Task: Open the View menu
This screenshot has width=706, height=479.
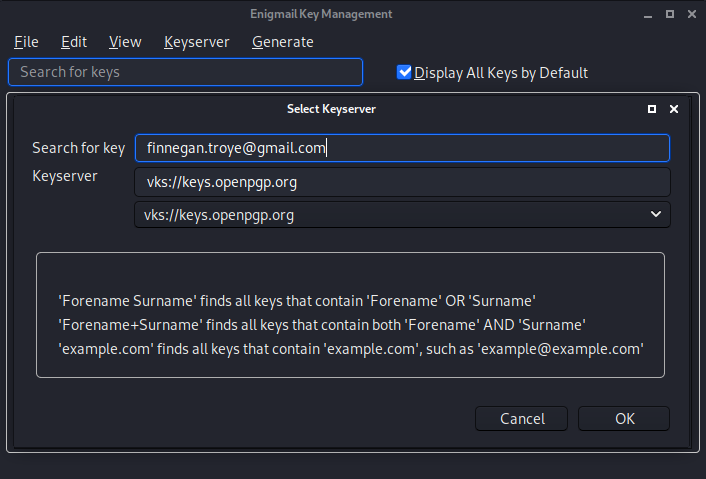Action: click(x=125, y=42)
